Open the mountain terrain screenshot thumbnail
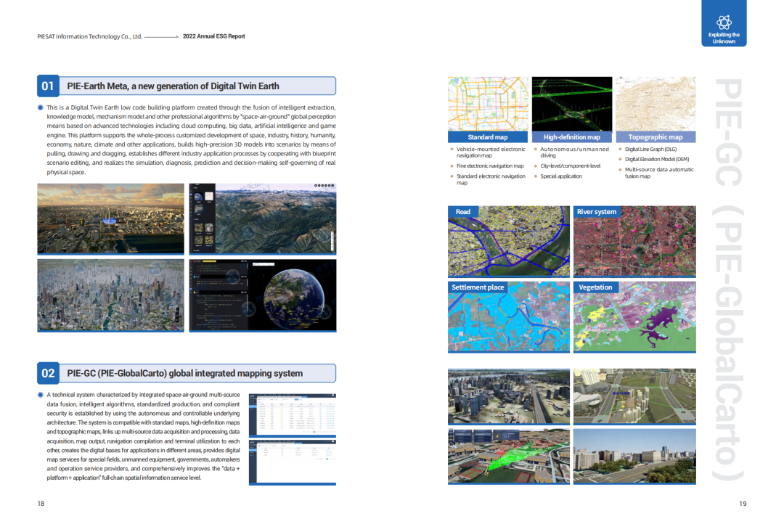This screenshot has width=784, height=532. coord(263,218)
